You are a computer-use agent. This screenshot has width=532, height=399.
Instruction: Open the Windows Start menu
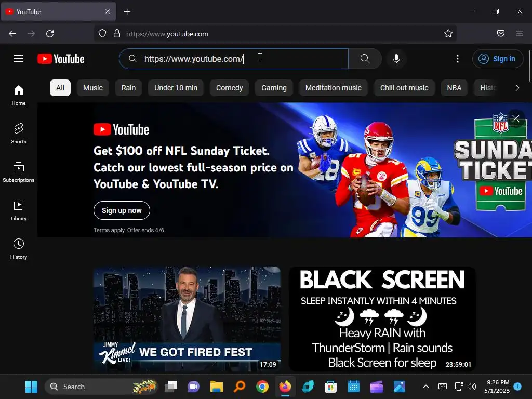(x=32, y=387)
